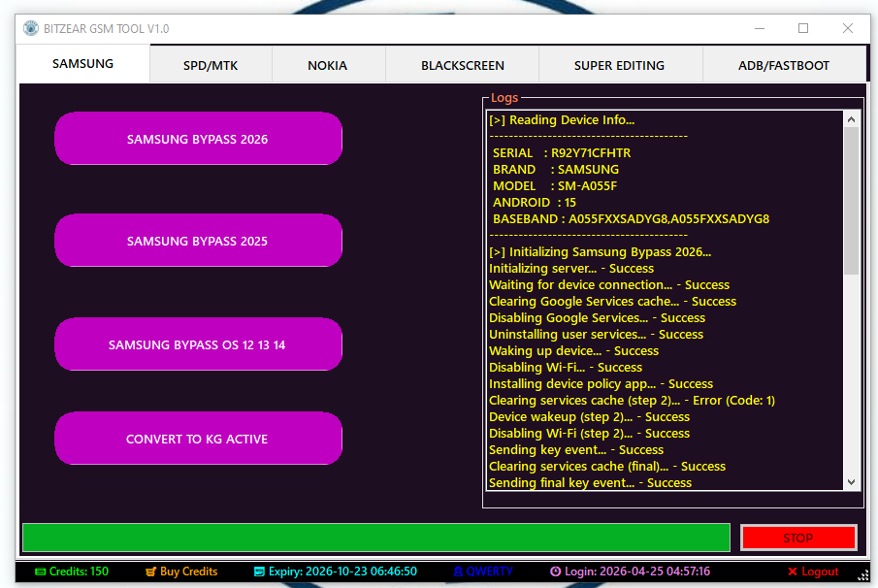Click the QWERTY user icon

point(458,572)
